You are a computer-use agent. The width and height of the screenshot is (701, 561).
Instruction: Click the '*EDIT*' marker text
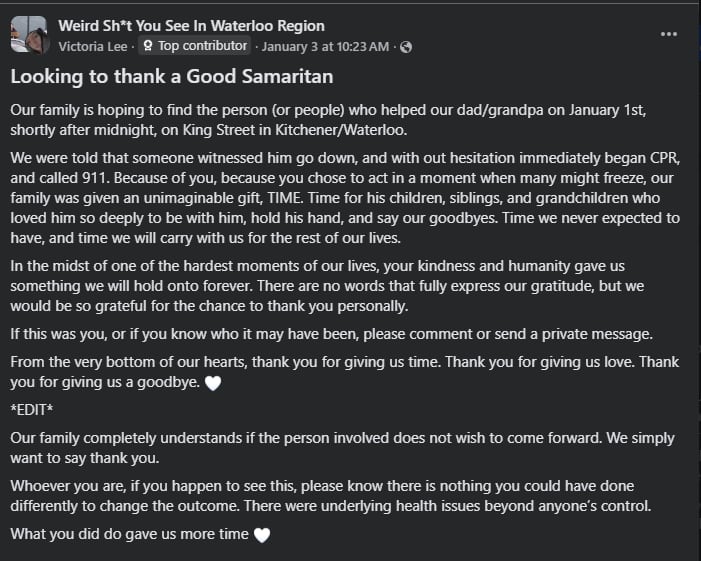[x=35, y=410]
